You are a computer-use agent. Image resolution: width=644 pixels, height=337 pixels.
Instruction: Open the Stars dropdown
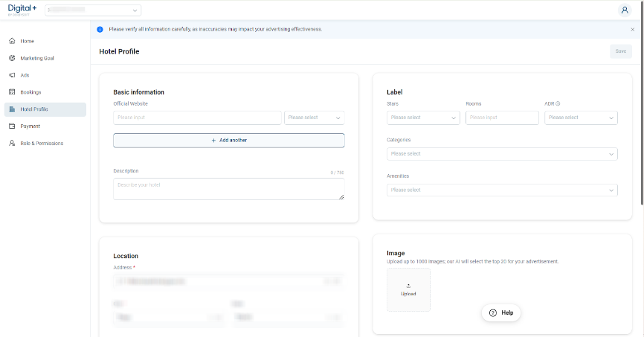click(x=423, y=118)
